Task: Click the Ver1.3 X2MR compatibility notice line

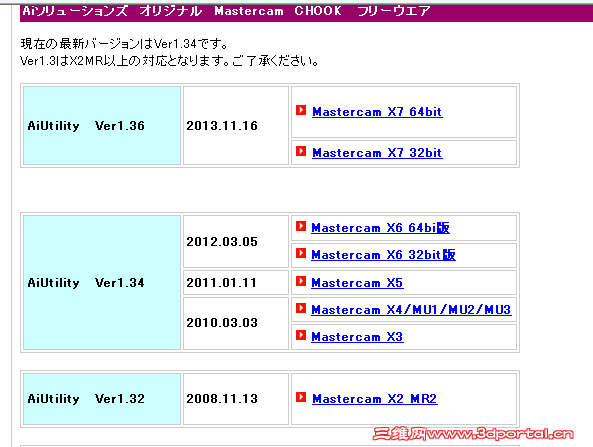Action: click(x=169, y=61)
